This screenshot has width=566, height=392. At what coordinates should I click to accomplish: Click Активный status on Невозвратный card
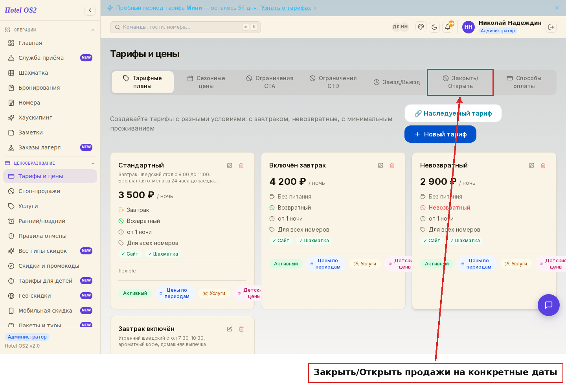coord(437,264)
